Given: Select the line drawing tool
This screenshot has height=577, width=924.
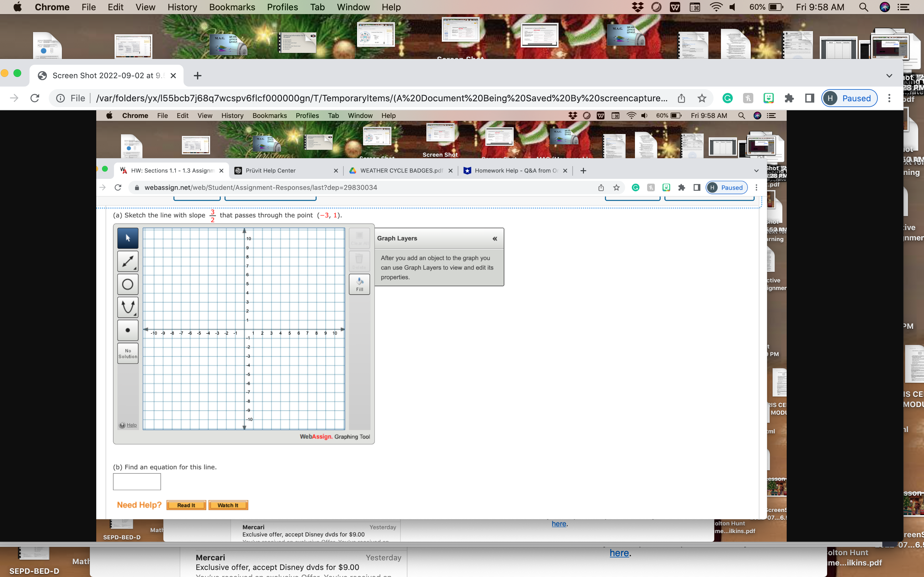Looking at the screenshot, I should tap(127, 261).
